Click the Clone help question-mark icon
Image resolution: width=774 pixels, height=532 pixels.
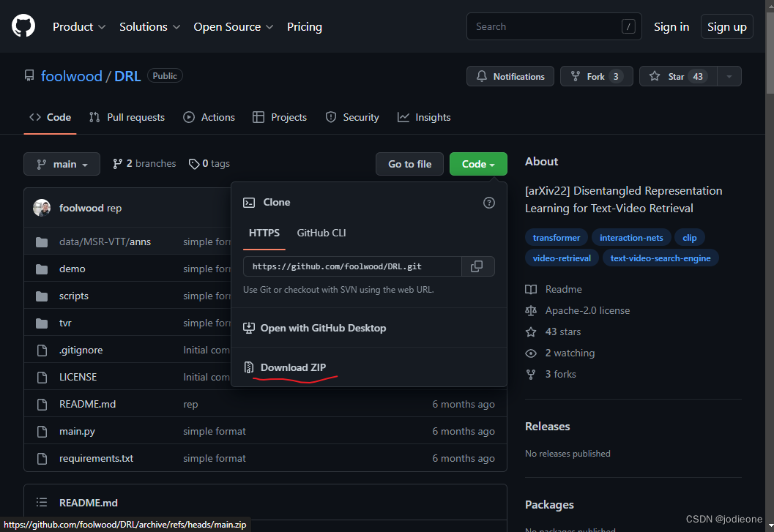click(x=488, y=203)
